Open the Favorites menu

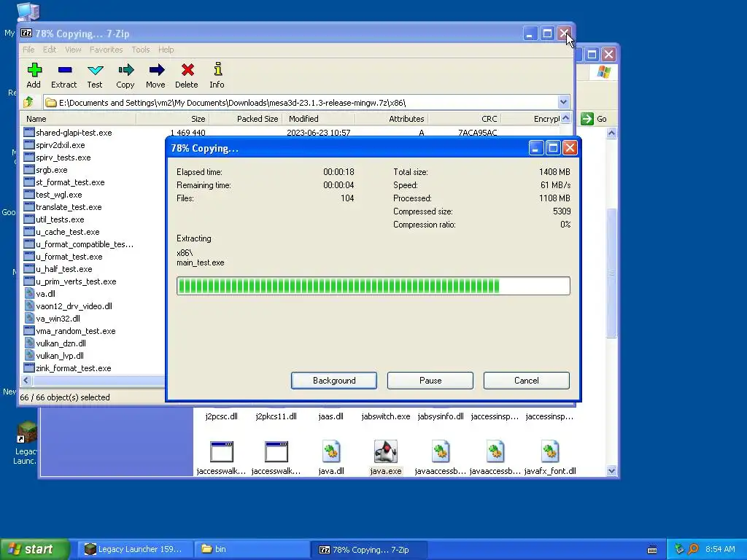[107, 50]
